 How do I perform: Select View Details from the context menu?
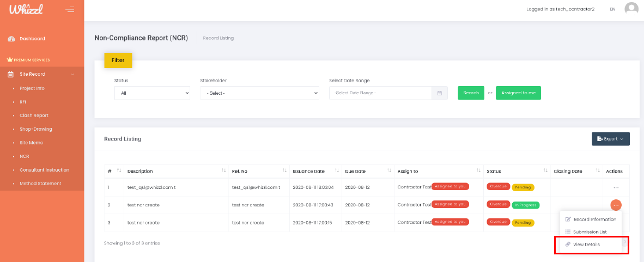point(586,245)
